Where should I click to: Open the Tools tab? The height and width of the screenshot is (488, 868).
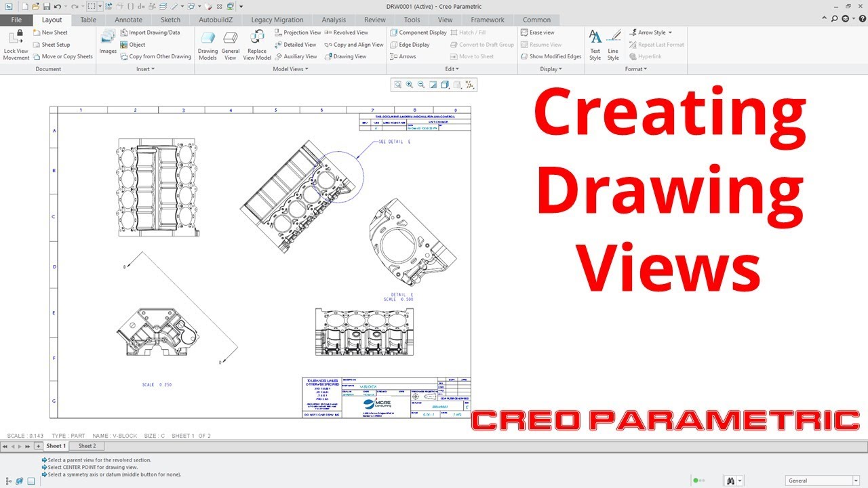(412, 20)
